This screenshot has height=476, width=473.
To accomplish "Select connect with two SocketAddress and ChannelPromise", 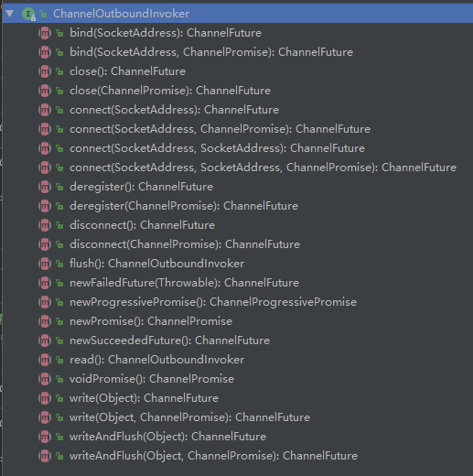I will (x=263, y=168).
